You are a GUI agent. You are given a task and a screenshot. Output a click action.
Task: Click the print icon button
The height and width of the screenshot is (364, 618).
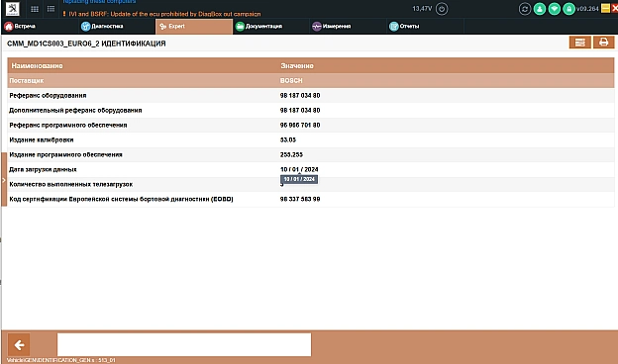tap(603, 43)
